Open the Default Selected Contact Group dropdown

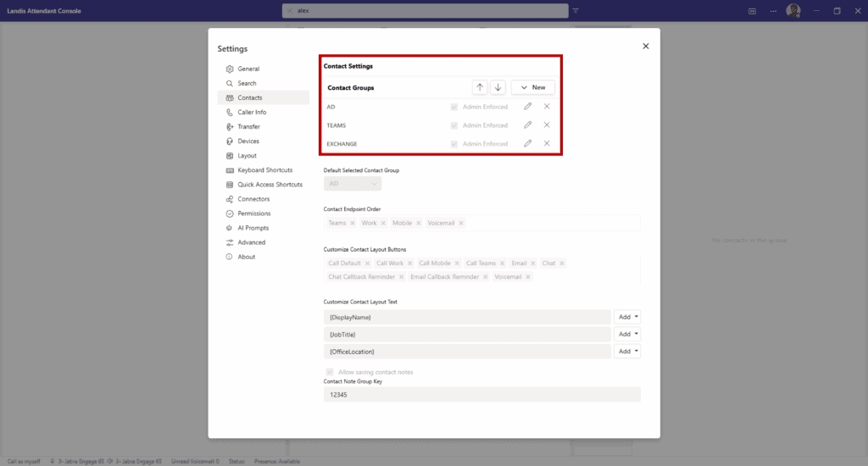click(353, 183)
